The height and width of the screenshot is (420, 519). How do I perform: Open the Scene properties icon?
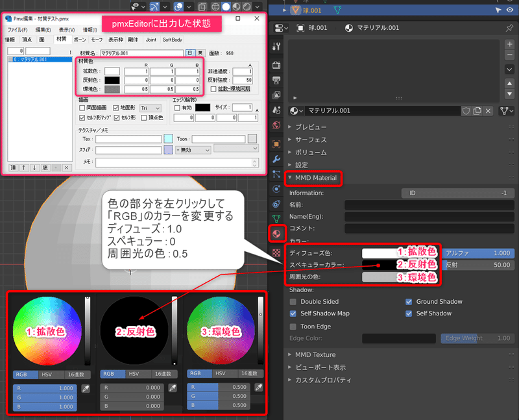(x=276, y=110)
